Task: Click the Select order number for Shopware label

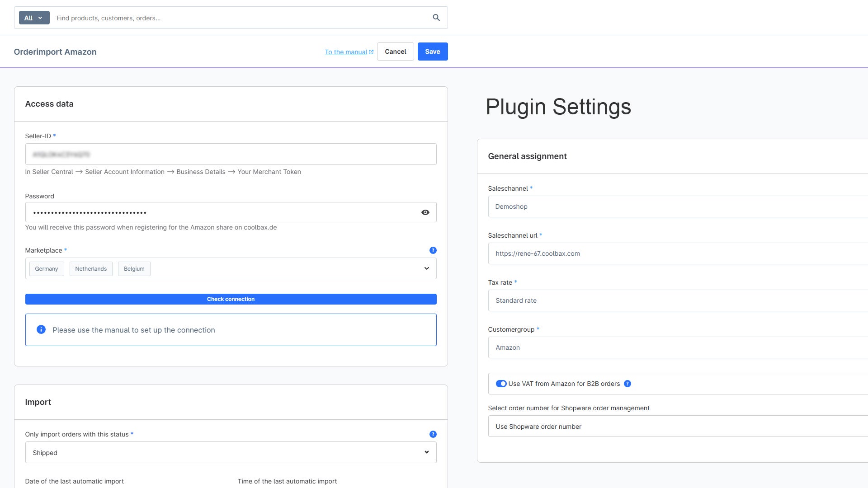Action: (x=569, y=408)
